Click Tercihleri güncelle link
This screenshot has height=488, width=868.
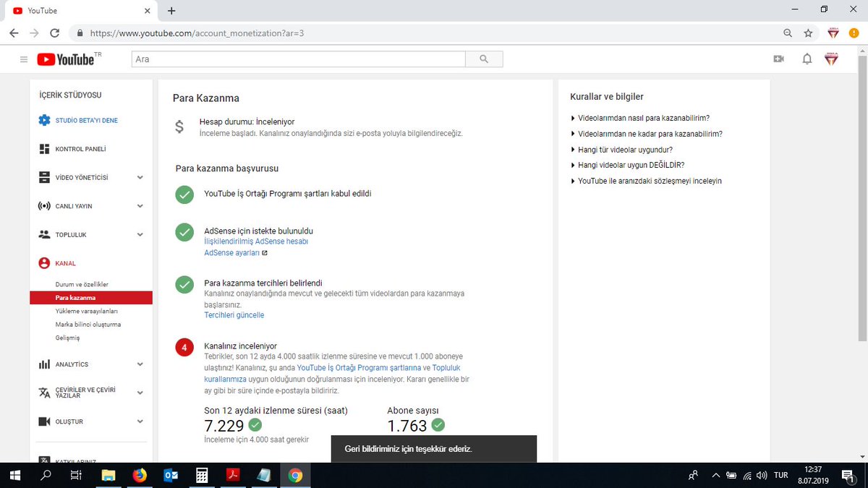(x=234, y=315)
